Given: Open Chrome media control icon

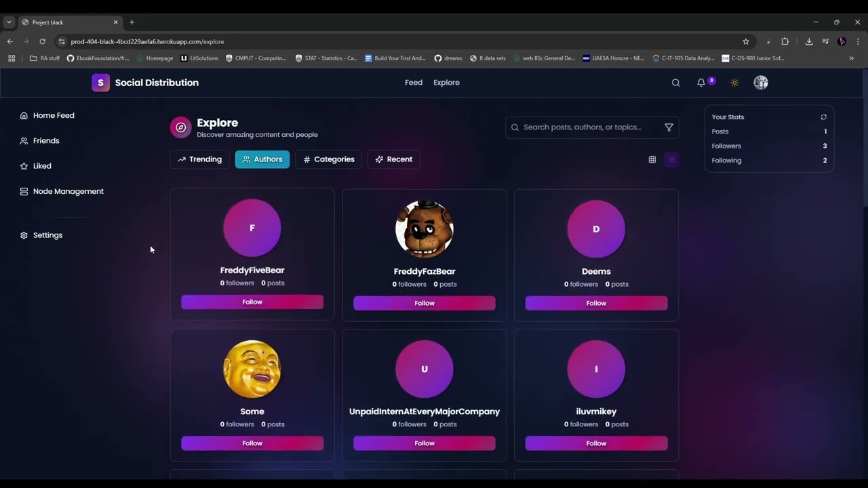Looking at the screenshot, I should 825,41.
